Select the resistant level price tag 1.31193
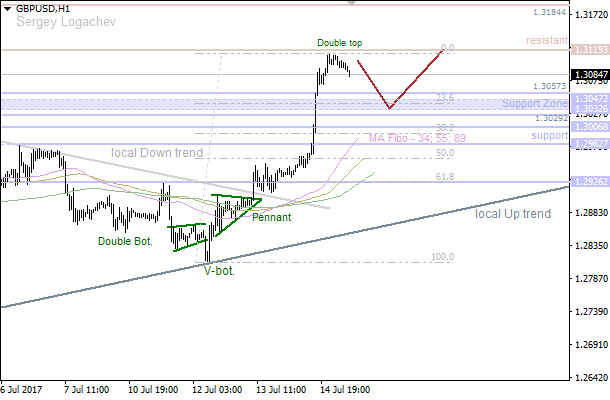 click(588, 49)
